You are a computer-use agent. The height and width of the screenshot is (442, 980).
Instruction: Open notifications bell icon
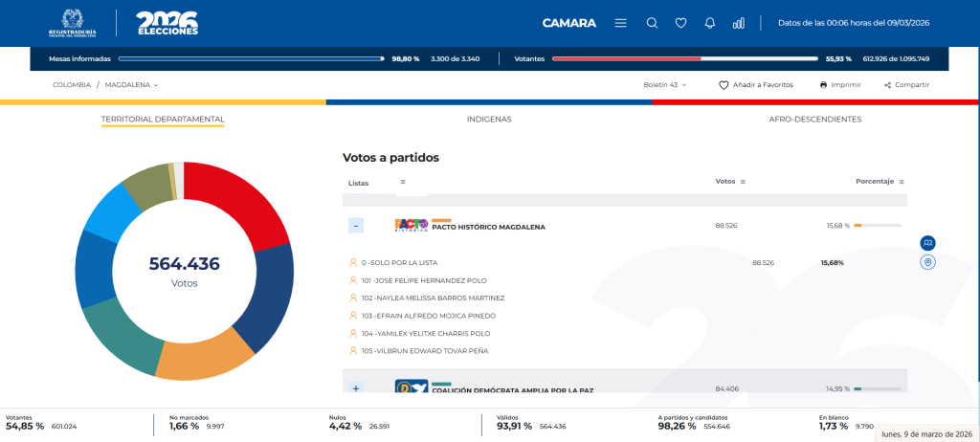pos(709,23)
